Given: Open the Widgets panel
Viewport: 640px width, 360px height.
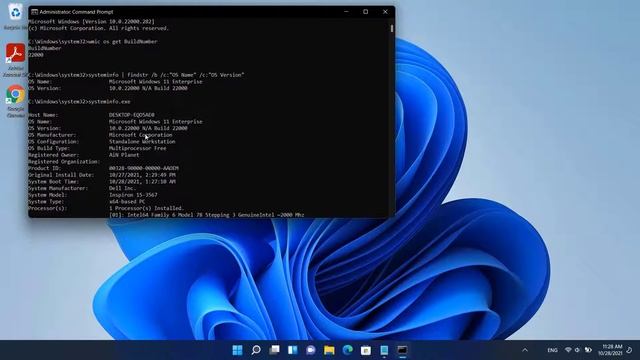Looking at the screenshot, I should click(293, 350).
